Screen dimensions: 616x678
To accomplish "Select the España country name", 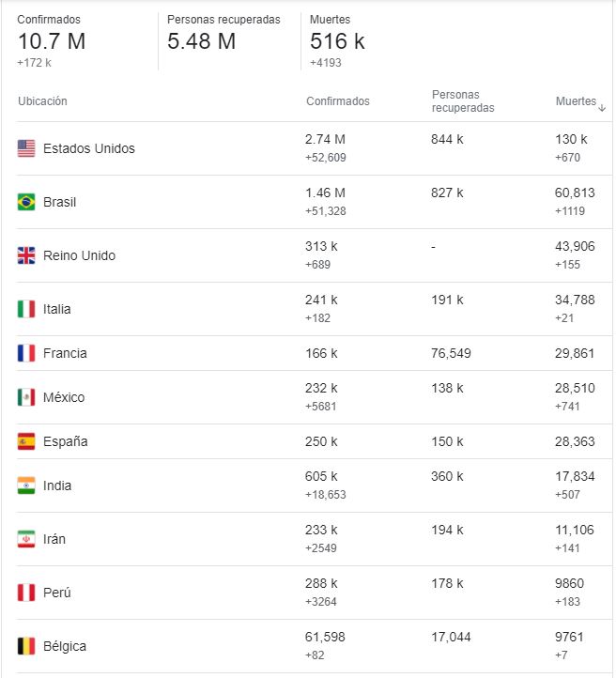I will 66,441.
